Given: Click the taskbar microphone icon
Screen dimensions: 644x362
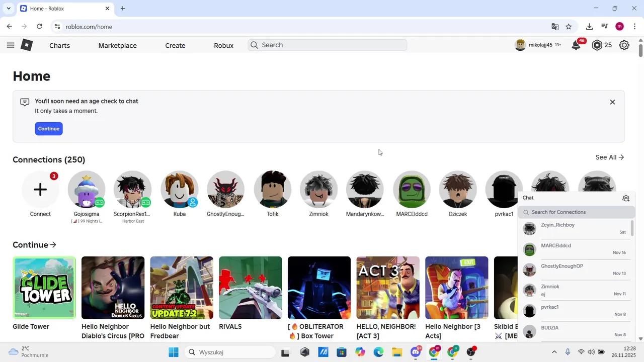Looking at the screenshot, I should [x=568, y=352].
